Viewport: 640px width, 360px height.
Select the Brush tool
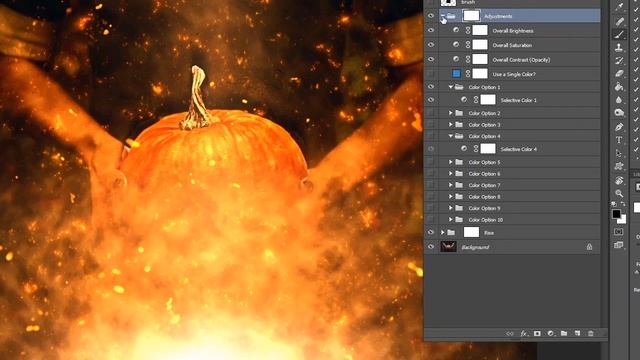619,35
